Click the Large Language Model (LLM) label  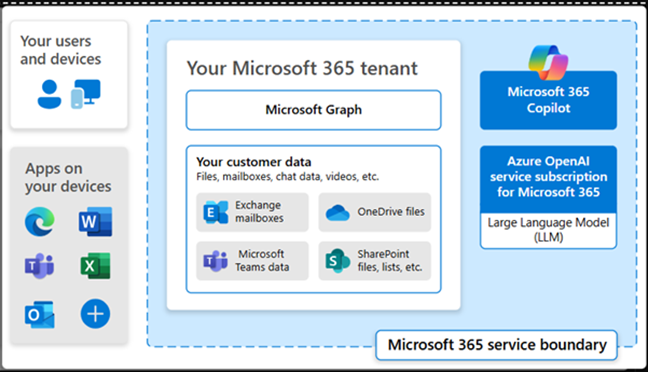tap(548, 230)
